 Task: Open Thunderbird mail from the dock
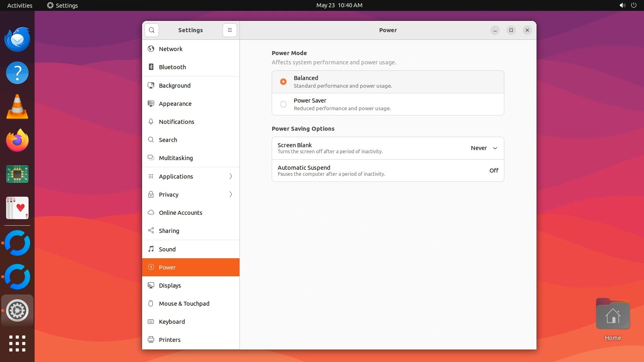tap(17, 39)
